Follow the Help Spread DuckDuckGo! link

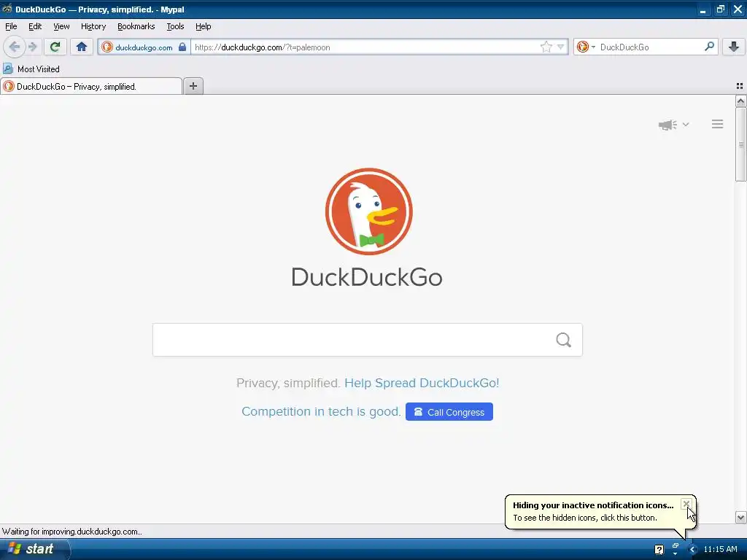tap(422, 383)
